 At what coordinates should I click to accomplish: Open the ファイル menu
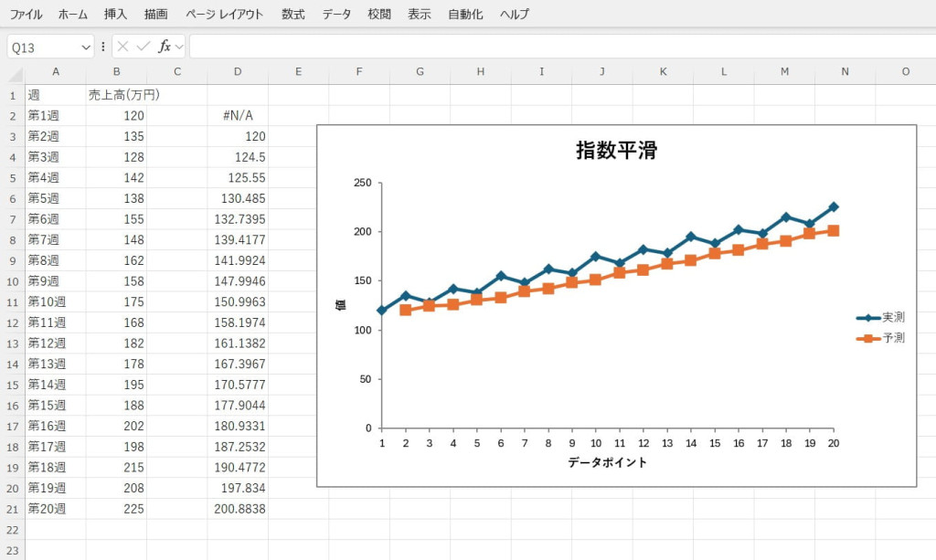click(x=26, y=15)
